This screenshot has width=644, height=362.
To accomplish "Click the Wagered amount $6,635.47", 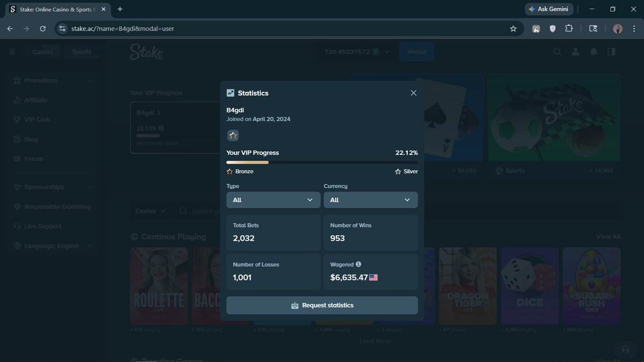I will pyautogui.click(x=349, y=277).
